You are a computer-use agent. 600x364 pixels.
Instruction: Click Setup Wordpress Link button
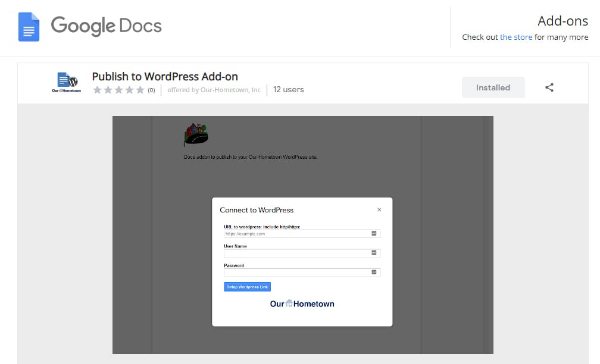point(247,287)
